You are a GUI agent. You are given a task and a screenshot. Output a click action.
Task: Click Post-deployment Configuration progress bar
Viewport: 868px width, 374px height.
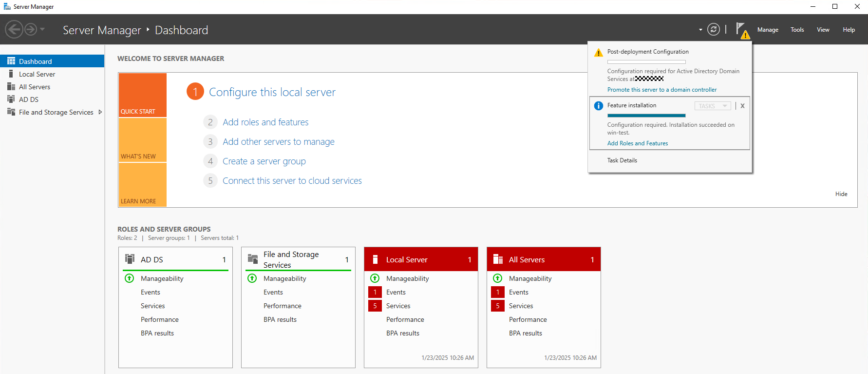[646, 62]
